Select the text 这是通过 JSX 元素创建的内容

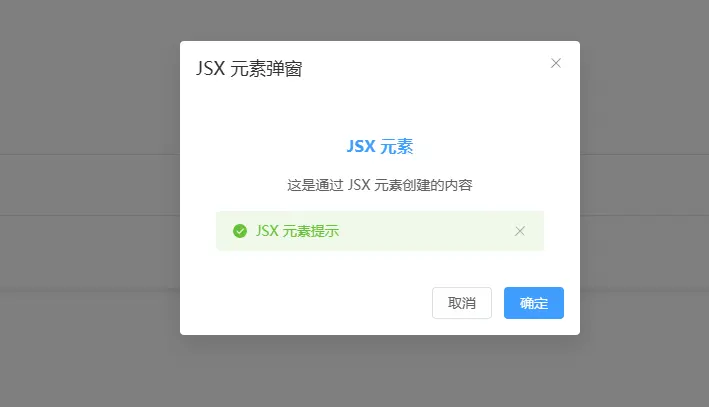(380, 185)
